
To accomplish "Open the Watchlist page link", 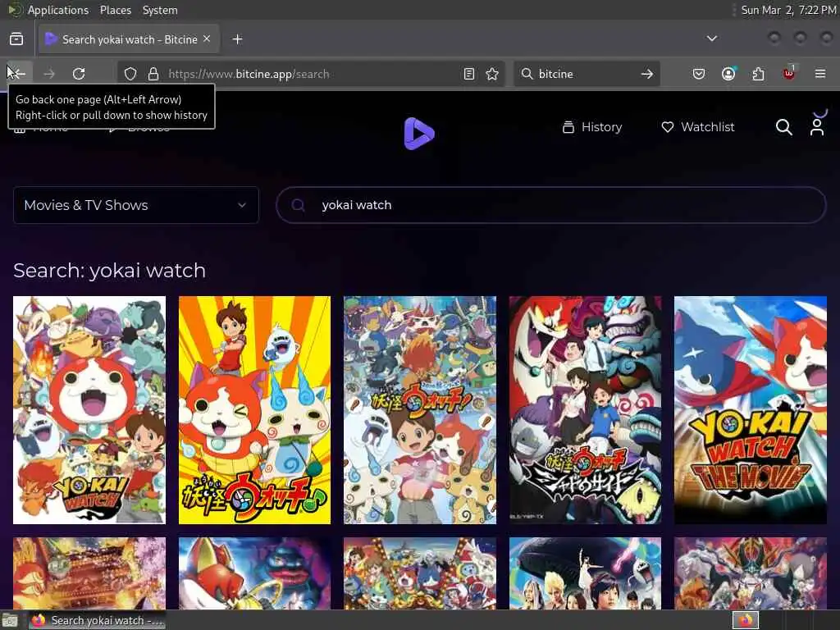I will tap(698, 127).
